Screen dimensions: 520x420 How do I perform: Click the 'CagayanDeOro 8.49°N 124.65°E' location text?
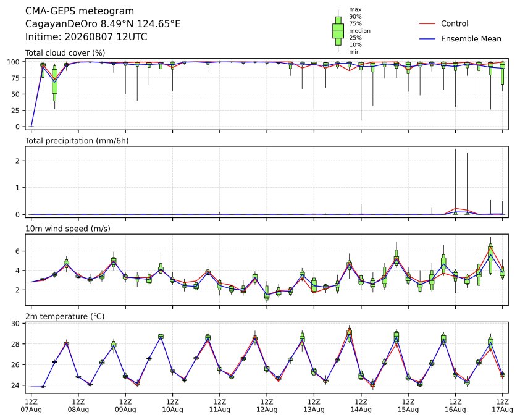pos(103,24)
